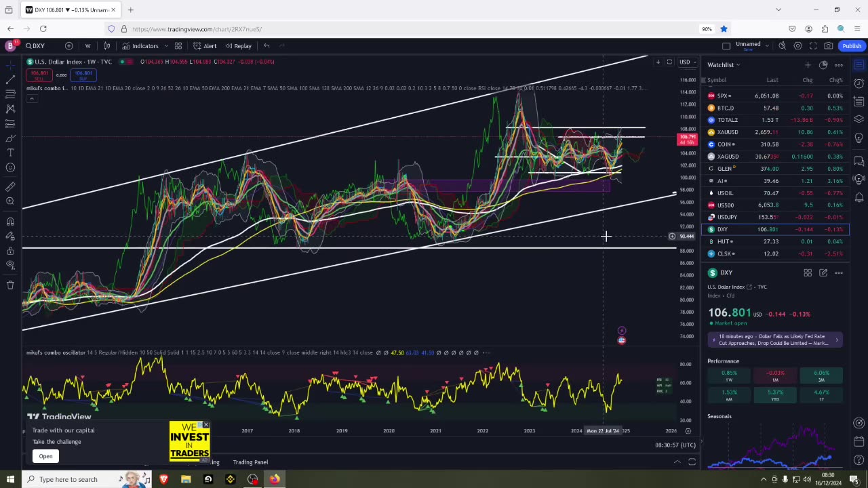This screenshot has width=868, height=488.
Task: Open the alerts panel clock icon
Action: [x=859, y=83]
